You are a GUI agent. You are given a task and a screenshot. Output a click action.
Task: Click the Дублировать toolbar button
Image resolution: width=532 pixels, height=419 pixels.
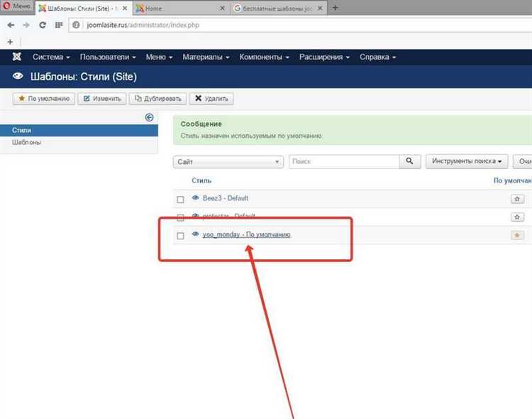[157, 99]
